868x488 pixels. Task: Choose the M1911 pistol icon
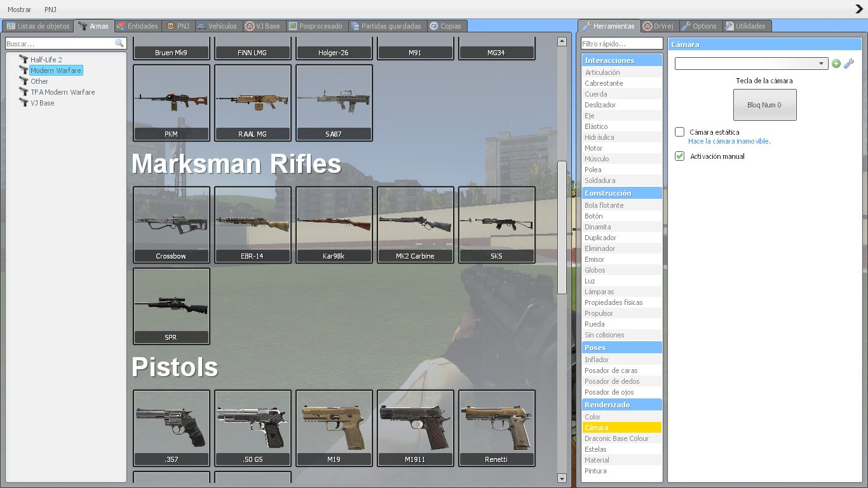[x=416, y=428]
